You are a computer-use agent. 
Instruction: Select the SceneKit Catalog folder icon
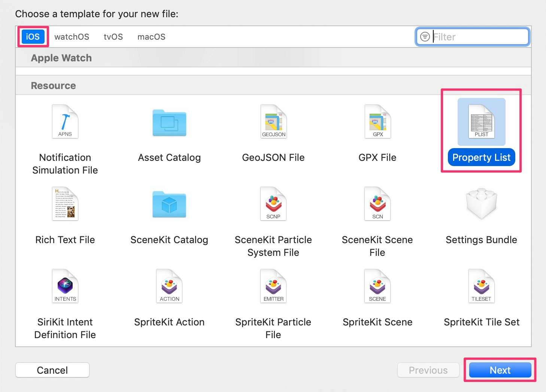[x=169, y=205]
